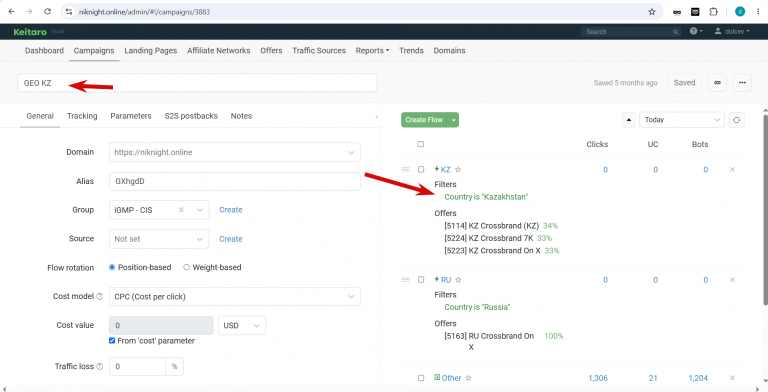Open the Reports menu dropdown
768x392 pixels.
372,50
